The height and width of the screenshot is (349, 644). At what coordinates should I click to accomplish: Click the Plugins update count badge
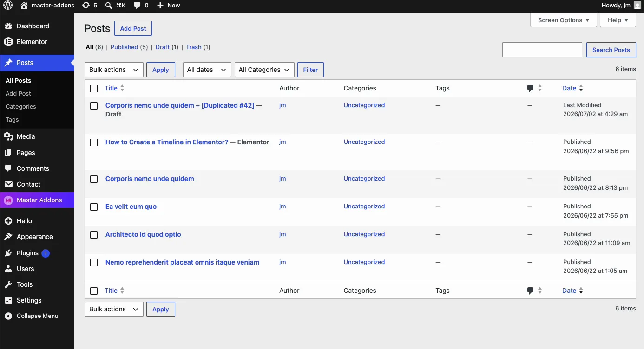46,253
